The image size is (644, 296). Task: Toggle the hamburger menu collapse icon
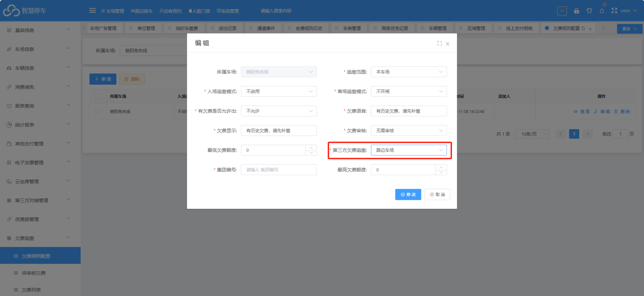[92, 11]
